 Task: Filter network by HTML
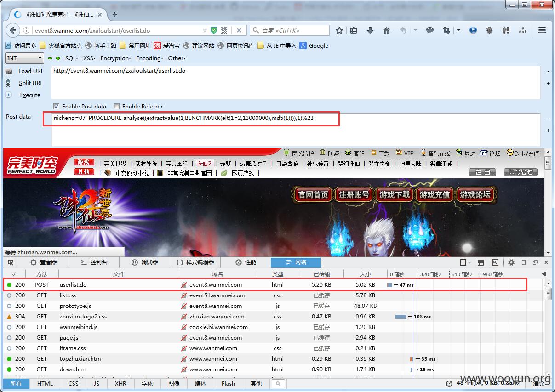pyautogui.click(x=45, y=383)
